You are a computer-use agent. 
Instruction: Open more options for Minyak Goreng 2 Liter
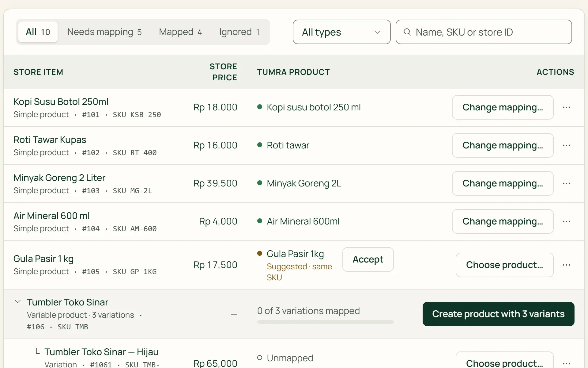[x=566, y=183]
